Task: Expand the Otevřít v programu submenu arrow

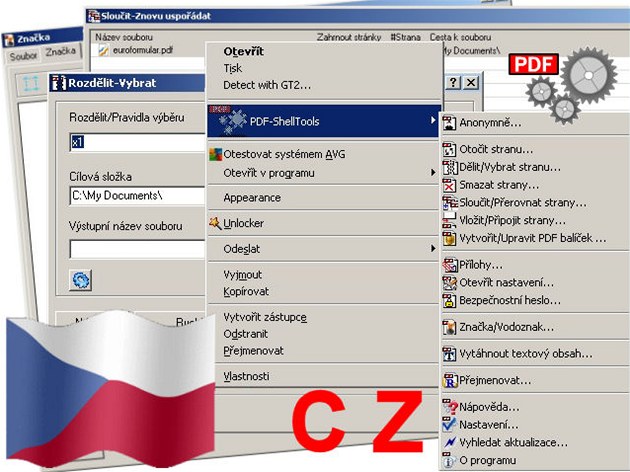Action: pyautogui.click(x=433, y=172)
